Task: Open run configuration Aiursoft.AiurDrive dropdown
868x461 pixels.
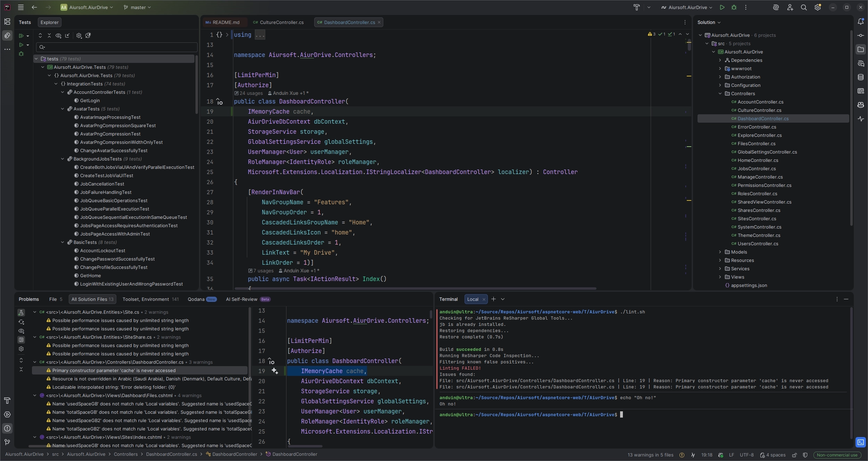Action: (x=686, y=7)
